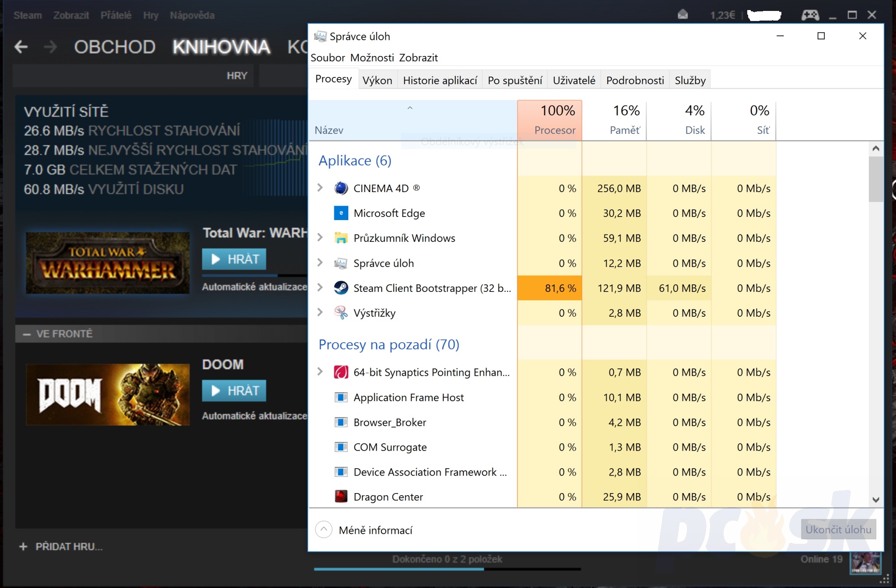Click the process list scroll up arrow

(x=875, y=148)
